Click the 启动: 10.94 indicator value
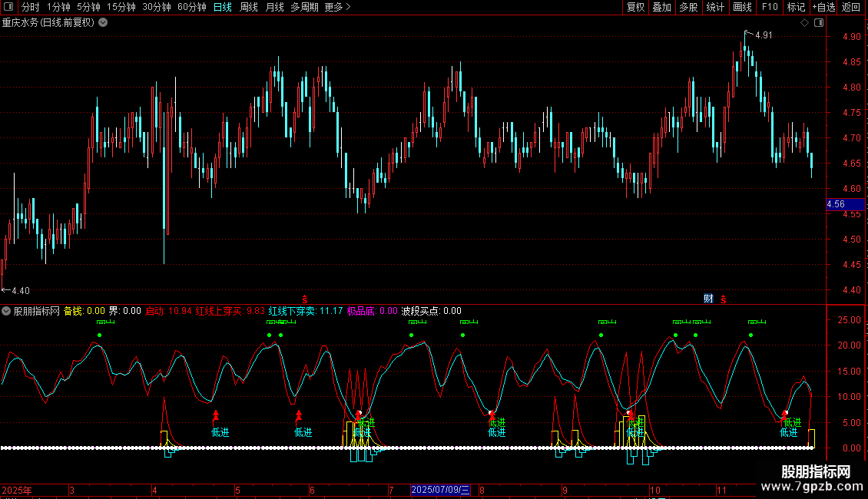 pyautogui.click(x=168, y=312)
